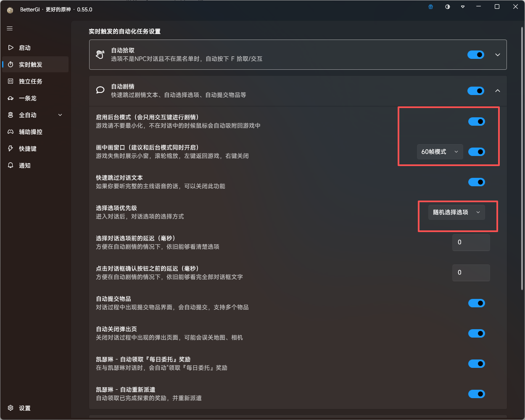Viewport: 525px width, 420px height.
Task: Click the bell icon for 通知
Action: [x=11, y=165]
